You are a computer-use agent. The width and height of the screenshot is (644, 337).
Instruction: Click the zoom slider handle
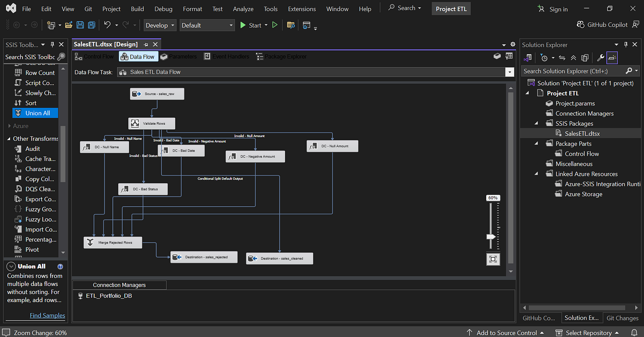click(491, 236)
